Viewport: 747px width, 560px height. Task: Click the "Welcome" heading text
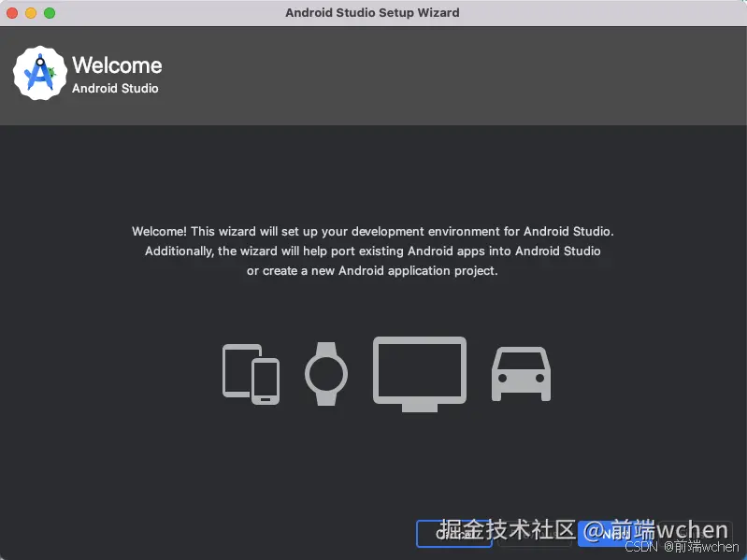[117, 65]
